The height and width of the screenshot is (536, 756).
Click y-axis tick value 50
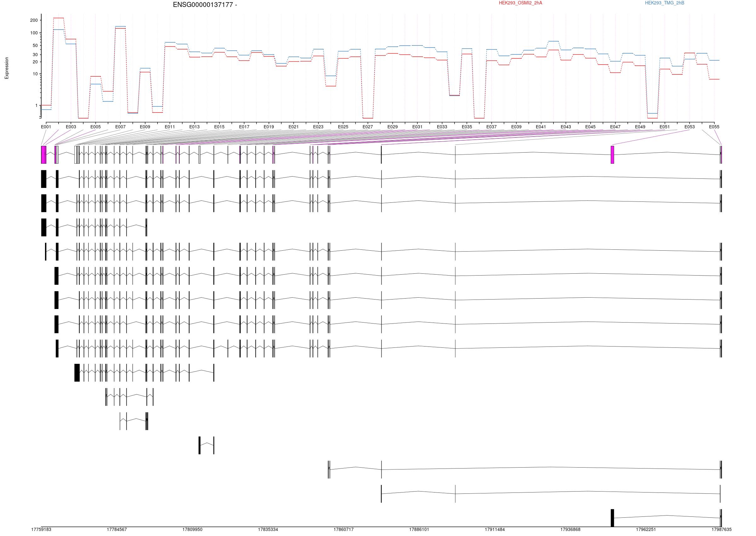coord(35,45)
